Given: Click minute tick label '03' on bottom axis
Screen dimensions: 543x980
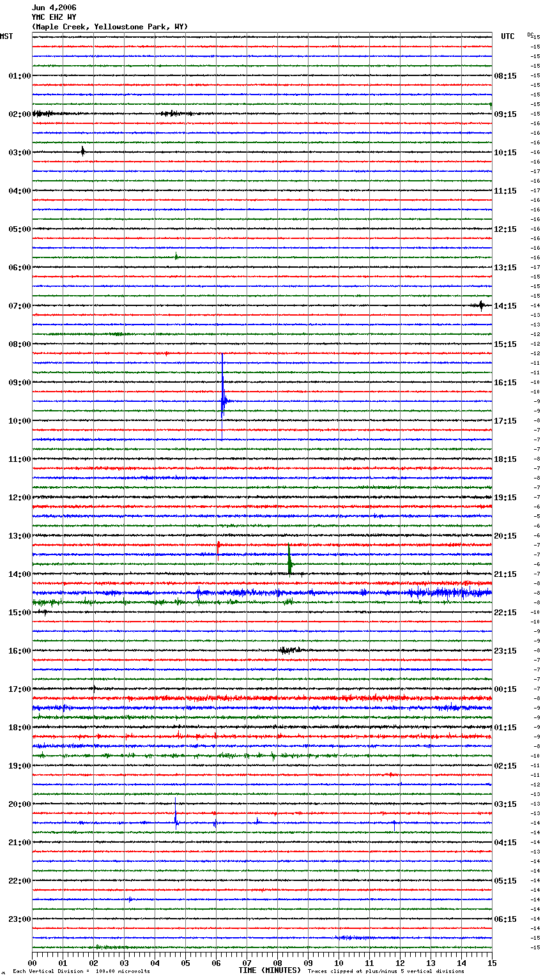Looking at the screenshot, I should (x=125, y=963).
